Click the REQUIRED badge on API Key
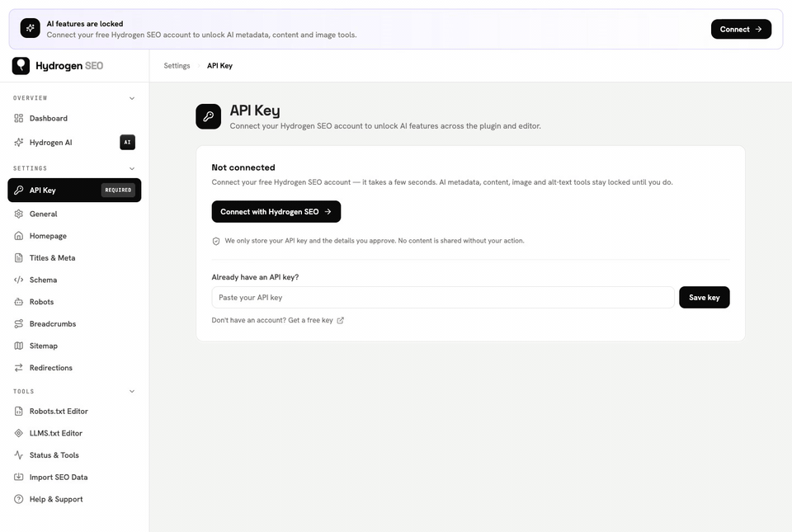This screenshot has height=532, width=792. pyautogui.click(x=118, y=191)
